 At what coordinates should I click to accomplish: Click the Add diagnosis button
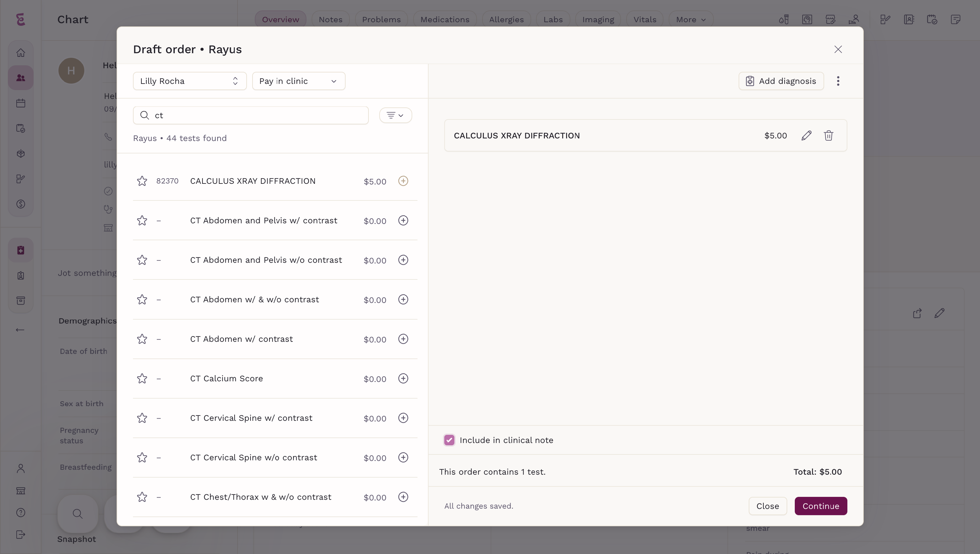(781, 81)
